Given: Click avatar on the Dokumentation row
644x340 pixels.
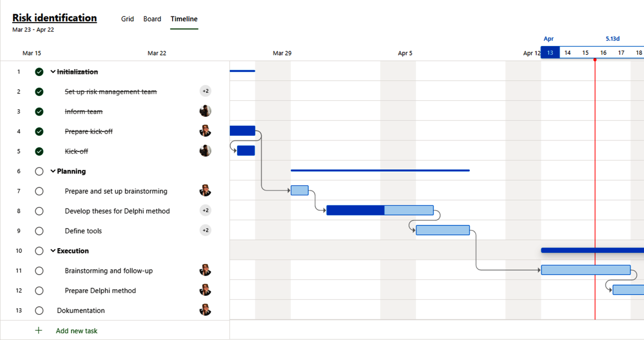Looking at the screenshot, I should tap(205, 310).
